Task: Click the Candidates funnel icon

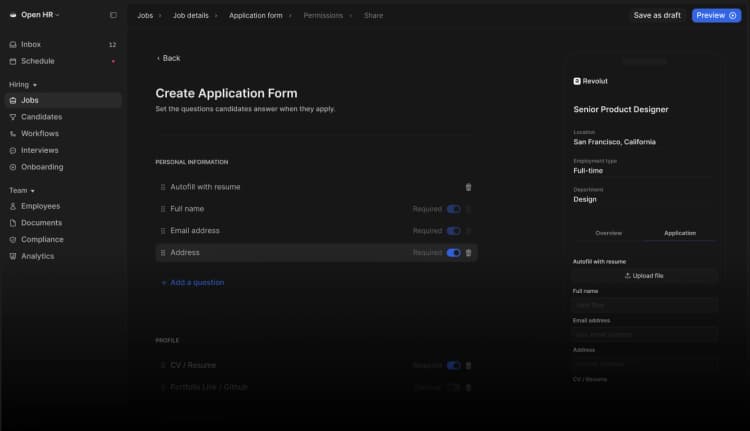Action: coord(13,117)
